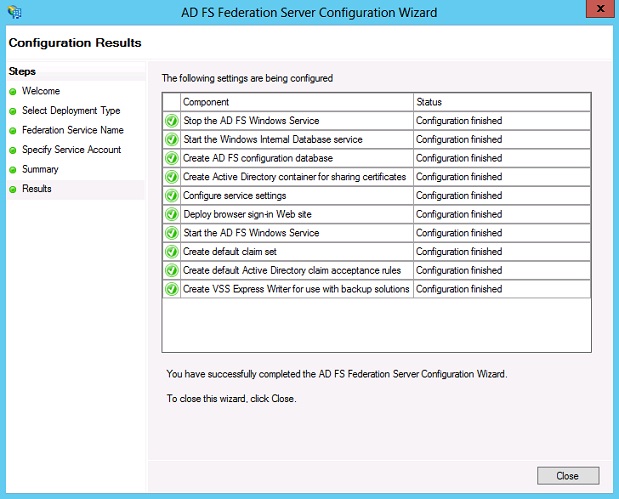619x499 pixels.
Task: Close the wizard window with X
Action: click(x=600, y=9)
